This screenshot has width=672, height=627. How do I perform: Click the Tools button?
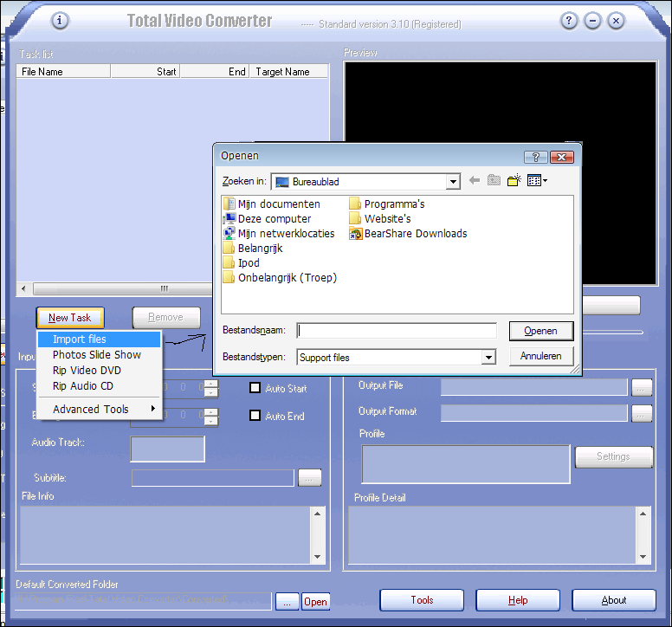tap(422, 600)
